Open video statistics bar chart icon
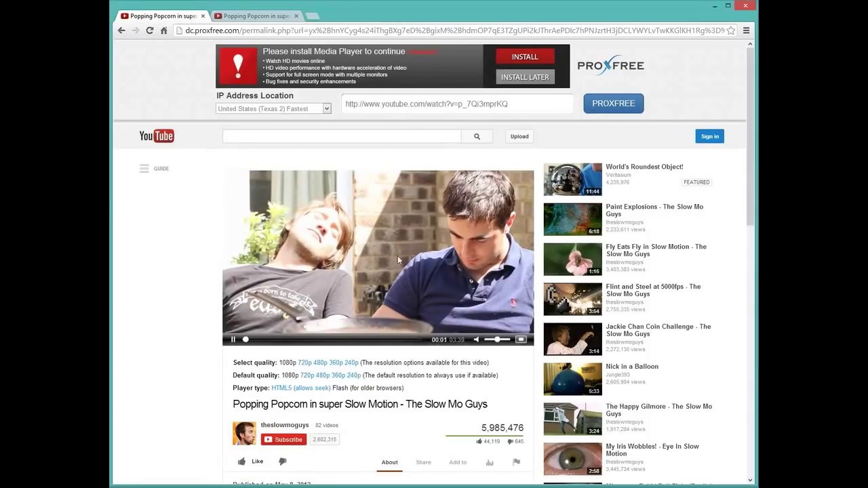Viewport: 868px width, 488px height. pos(490,462)
